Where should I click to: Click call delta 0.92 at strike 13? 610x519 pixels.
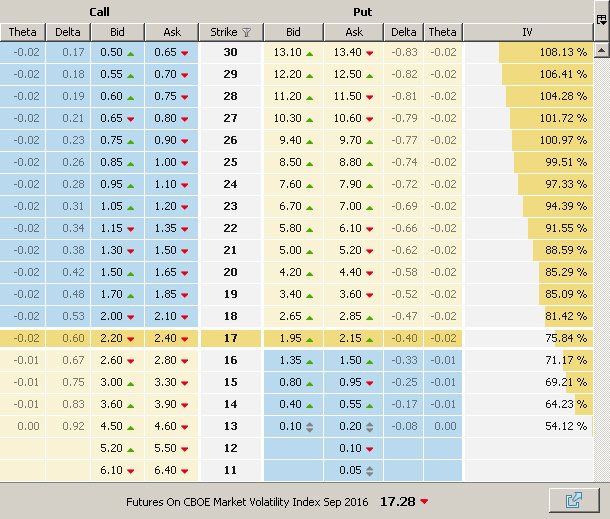(x=68, y=426)
